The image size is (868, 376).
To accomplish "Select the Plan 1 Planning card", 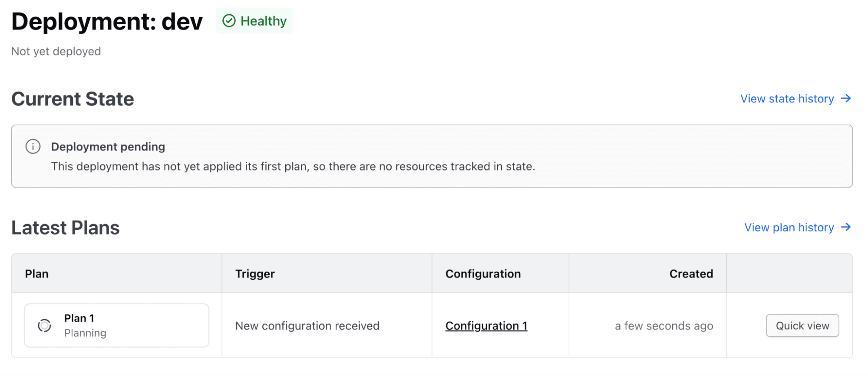I will tap(116, 326).
